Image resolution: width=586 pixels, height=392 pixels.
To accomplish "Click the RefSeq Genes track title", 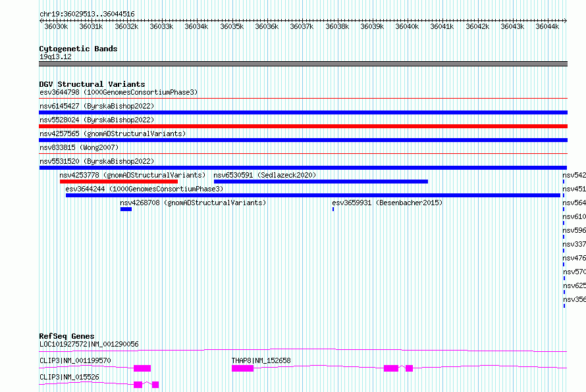I will pos(67,336).
